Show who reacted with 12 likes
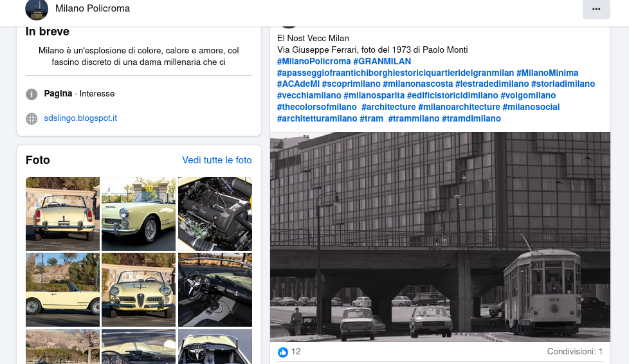This screenshot has width=629, height=364. coord(296,352)
